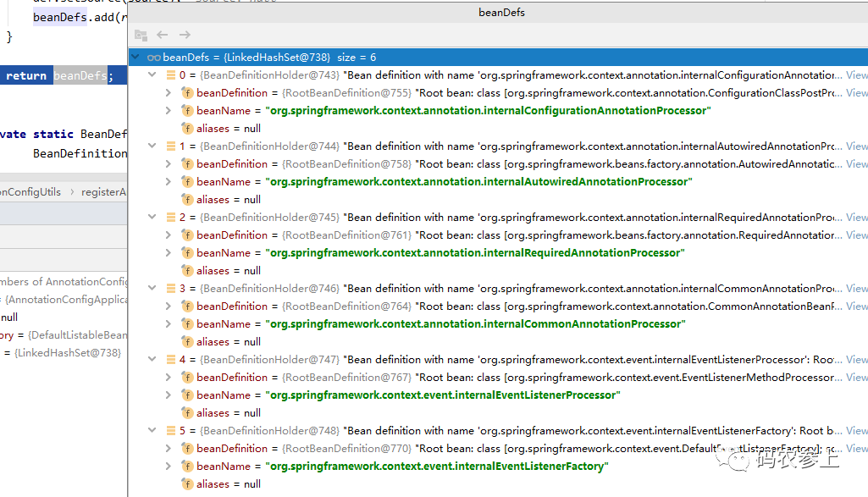Click field icon of beanDefinition RootBeanDefinition@761
Image resolution: width=868 pixels, height=497 pixels.
[x=187, y=235]
